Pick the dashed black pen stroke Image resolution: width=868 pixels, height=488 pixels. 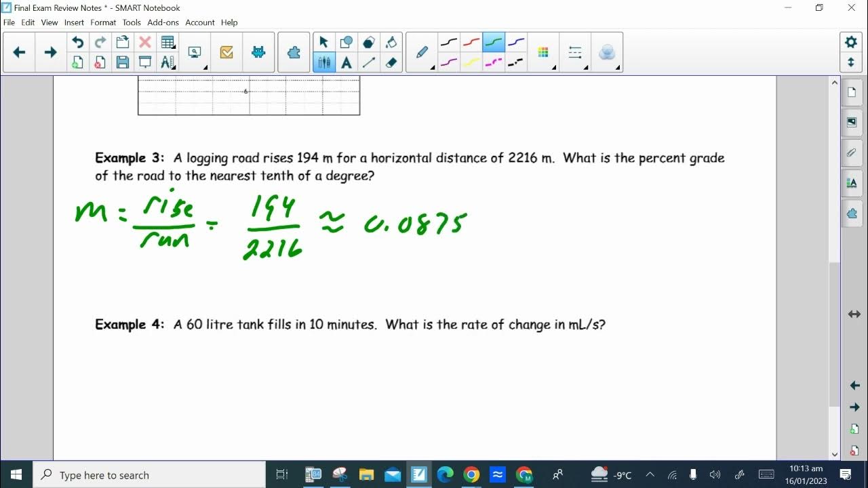click(516, 62)
